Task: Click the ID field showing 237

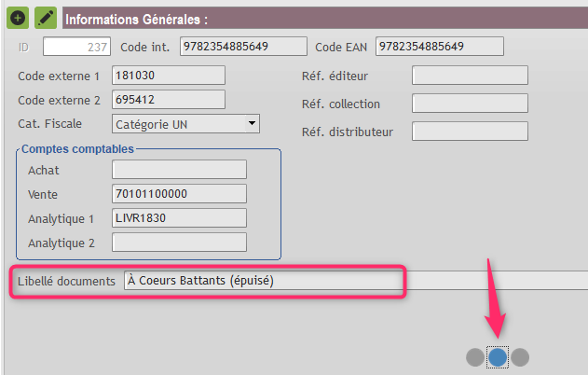Action: coord(76,46)
